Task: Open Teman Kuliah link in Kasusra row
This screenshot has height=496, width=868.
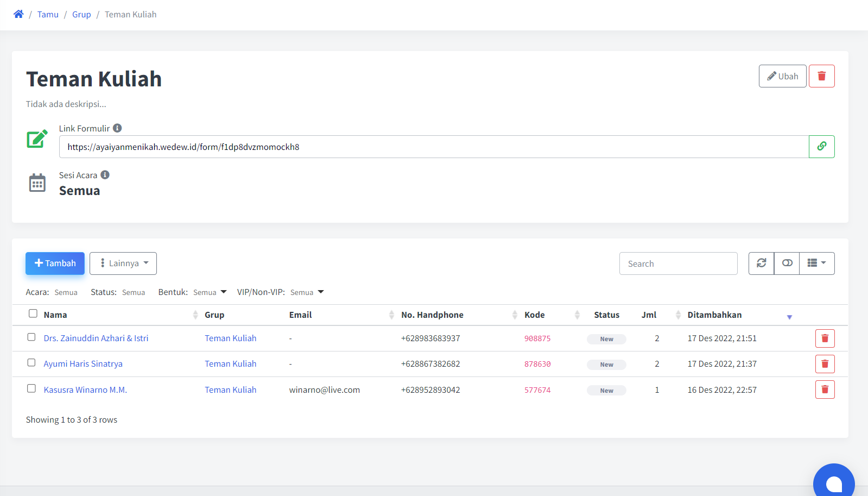Action: coord(230,390)
